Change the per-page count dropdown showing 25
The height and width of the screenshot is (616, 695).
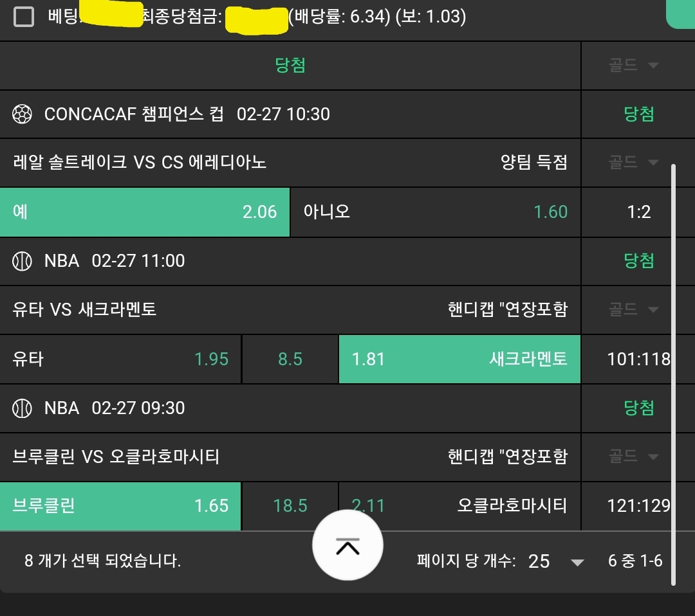coord(556,561)
